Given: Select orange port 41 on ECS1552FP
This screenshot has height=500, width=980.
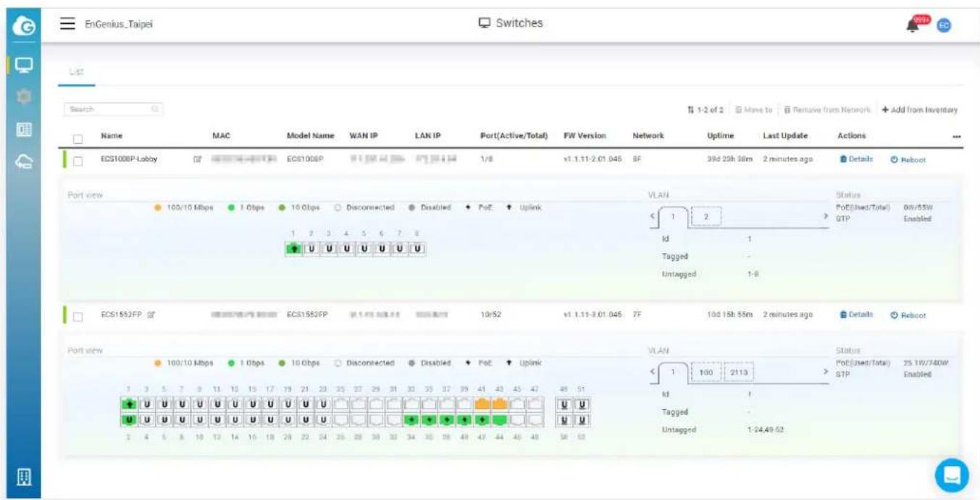Looking at the screenshot, I should (482, 404).
